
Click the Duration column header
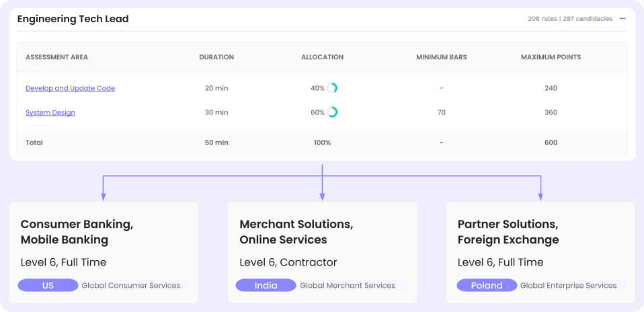[216, 57]
